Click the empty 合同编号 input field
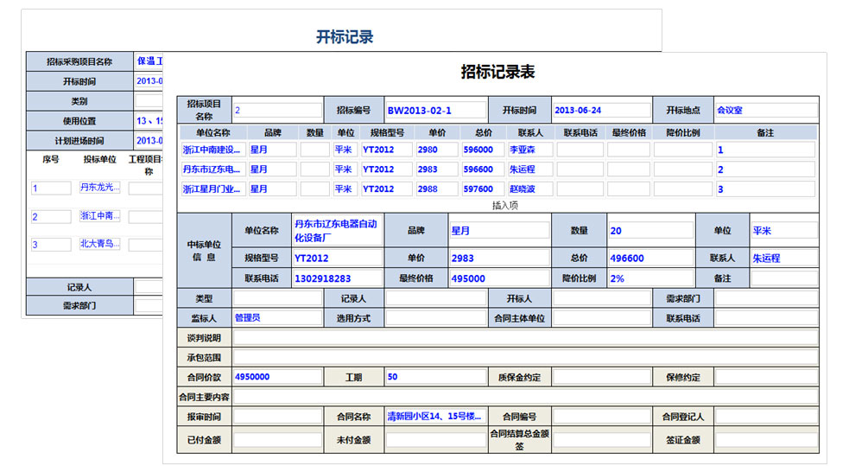Image resolution: width=868 pixels, height=466 pixels. [x=601, y=417]
